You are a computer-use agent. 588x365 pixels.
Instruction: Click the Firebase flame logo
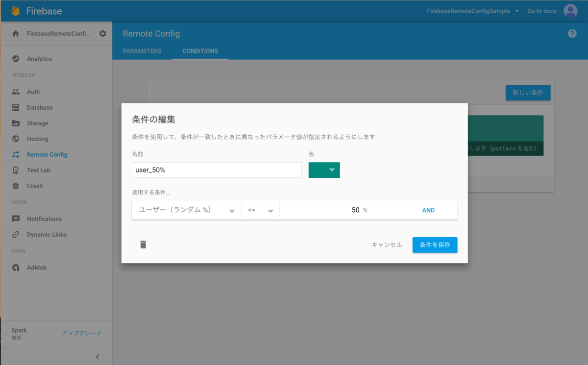(16, 11)
